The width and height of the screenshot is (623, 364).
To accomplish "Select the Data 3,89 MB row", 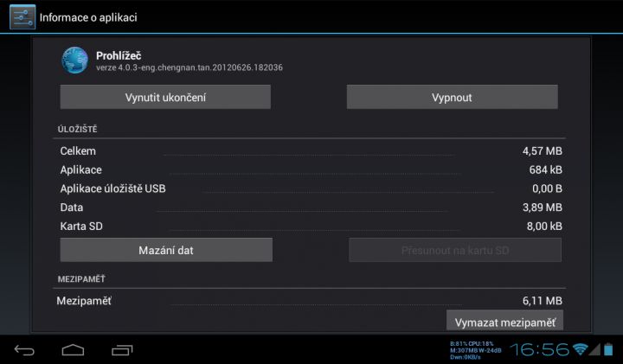I will [311, 208].
